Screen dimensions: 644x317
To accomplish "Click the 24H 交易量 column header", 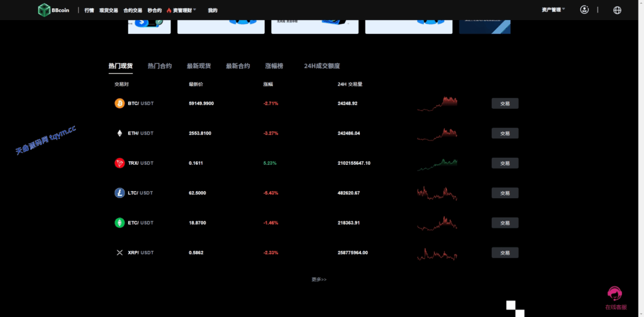I will pyautogui.click(x=350, y=84).
